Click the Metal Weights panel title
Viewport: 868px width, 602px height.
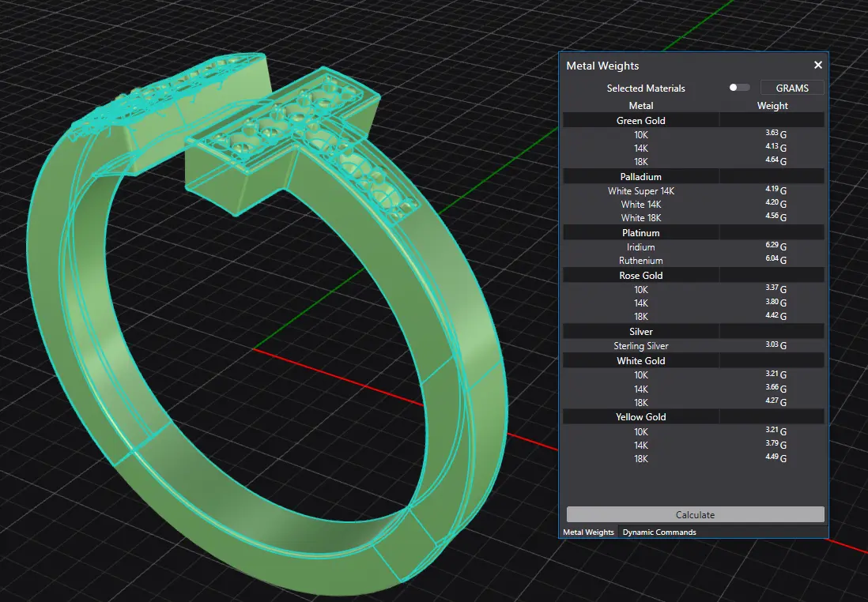(x=602, y=66)
